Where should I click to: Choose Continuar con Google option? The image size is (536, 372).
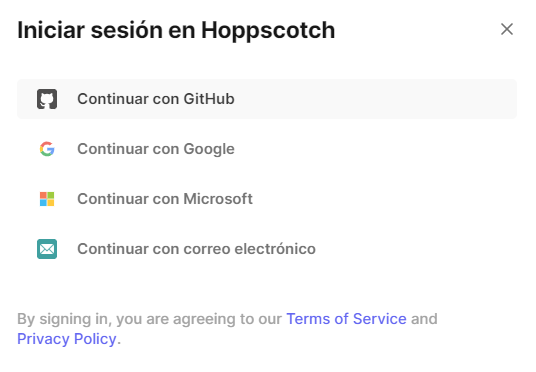tap(267, 149)
